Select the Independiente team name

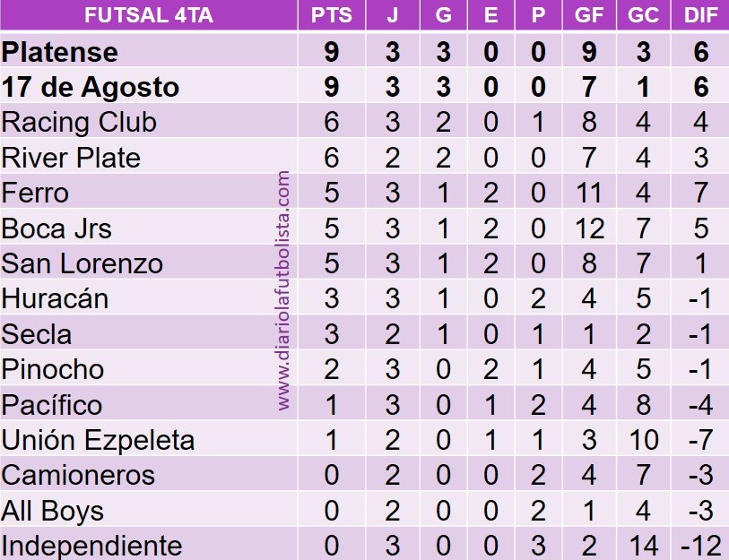tap(92, 546)
